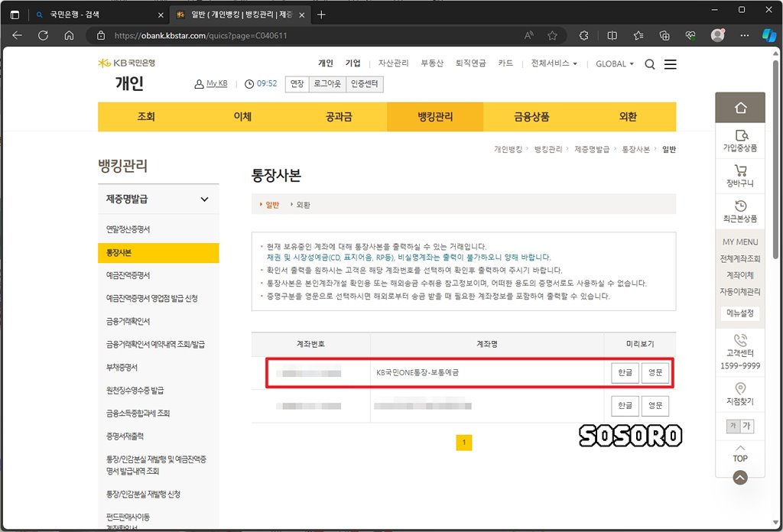Open 자동이체관리 in MY MENU
The height and width of the screenshot is (532, 783).
[740, 291]
